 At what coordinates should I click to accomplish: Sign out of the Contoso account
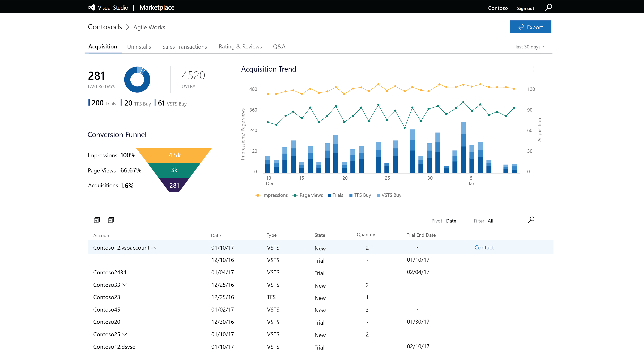526,8
